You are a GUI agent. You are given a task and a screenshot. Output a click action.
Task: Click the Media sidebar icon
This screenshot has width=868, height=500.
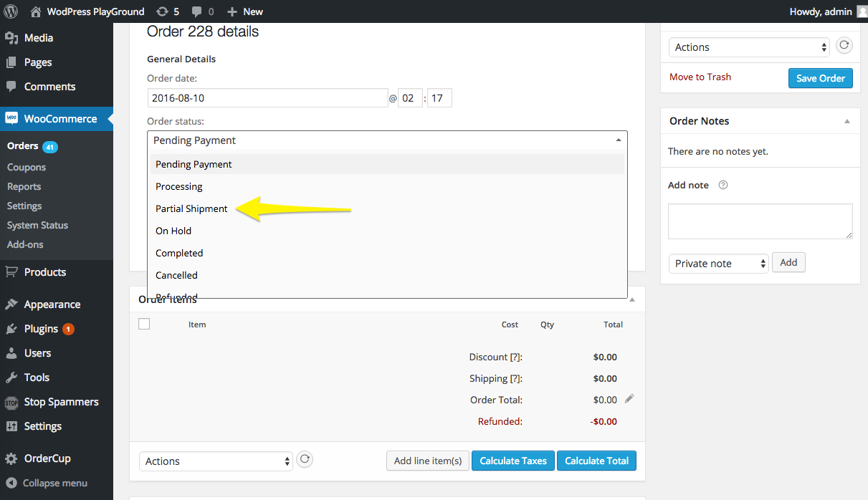[x=11, y=38]
